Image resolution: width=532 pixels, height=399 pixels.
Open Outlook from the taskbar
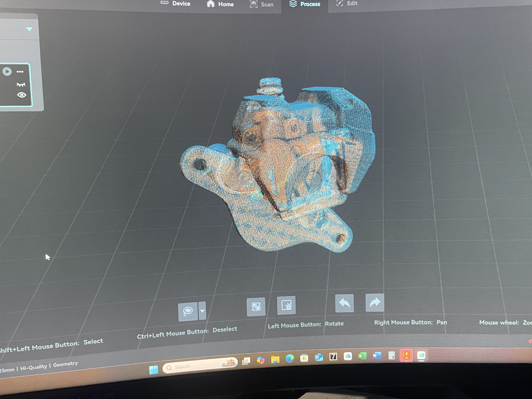[319, 357]
